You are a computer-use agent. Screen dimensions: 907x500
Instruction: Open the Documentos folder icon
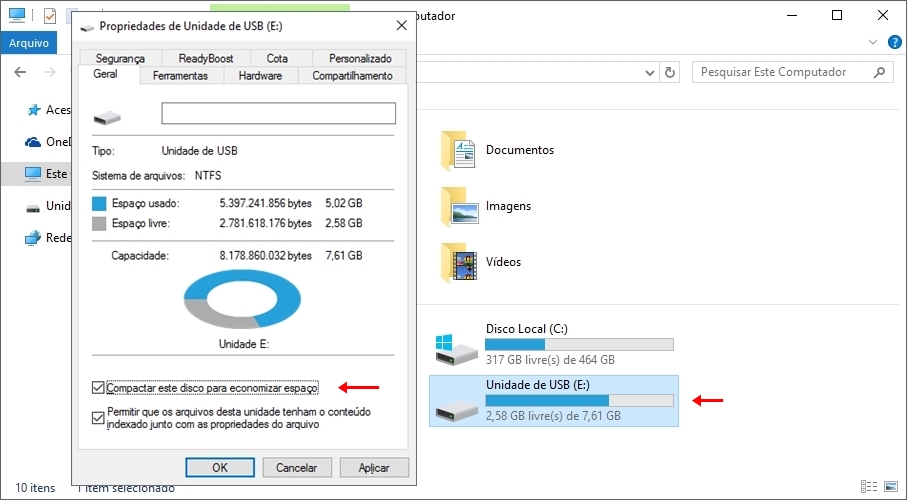click(455, 151)
